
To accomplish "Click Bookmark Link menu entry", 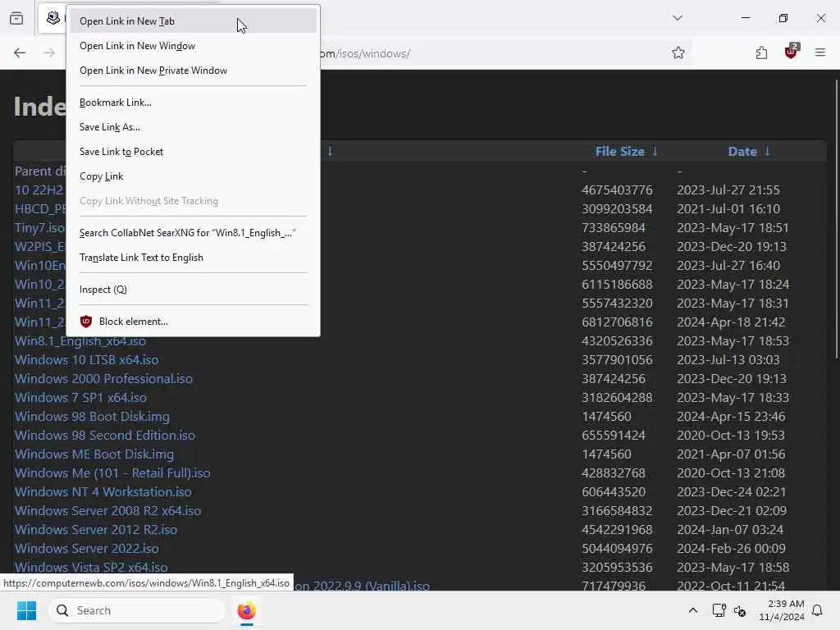I will (x=193, y=103).
